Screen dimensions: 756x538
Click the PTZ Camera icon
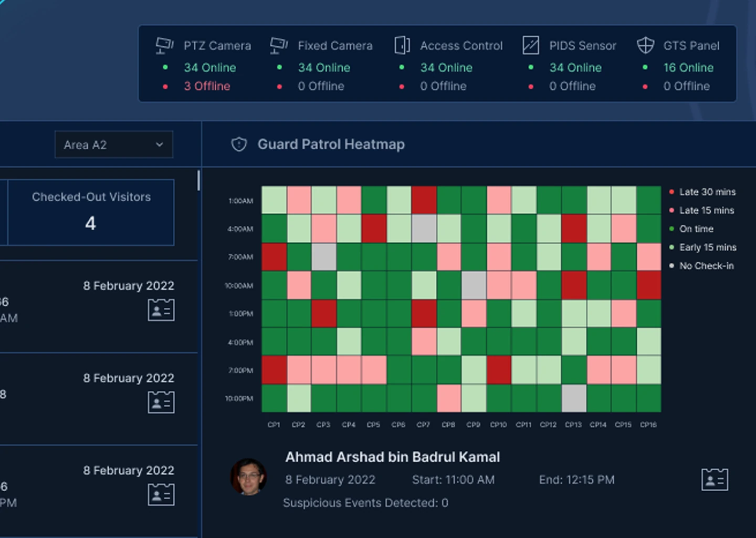tap(165, 46)
